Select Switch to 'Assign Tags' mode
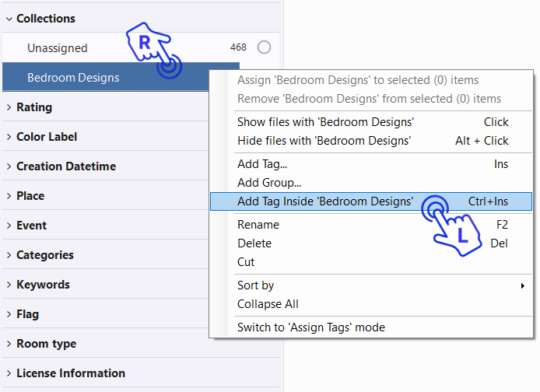540x392 pixels. pos(310,327)
